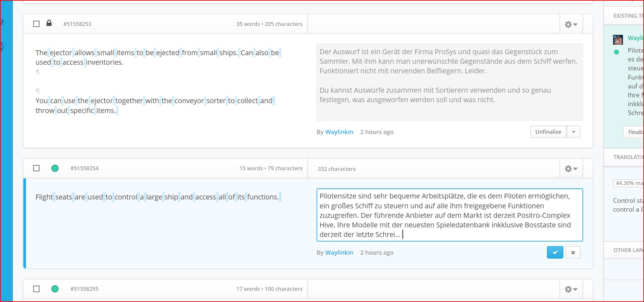
Task: Click the lock icon on string #51558253
Action: (49, 23)
